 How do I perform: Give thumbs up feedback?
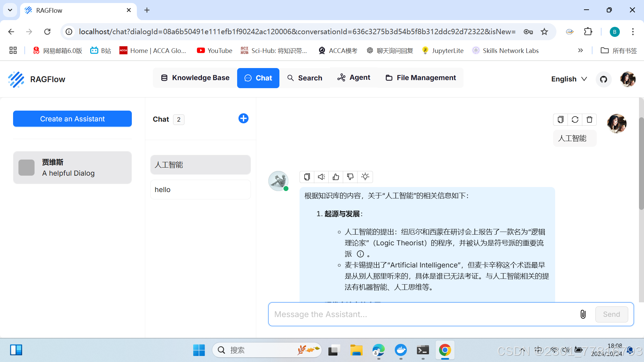point(336,177)
